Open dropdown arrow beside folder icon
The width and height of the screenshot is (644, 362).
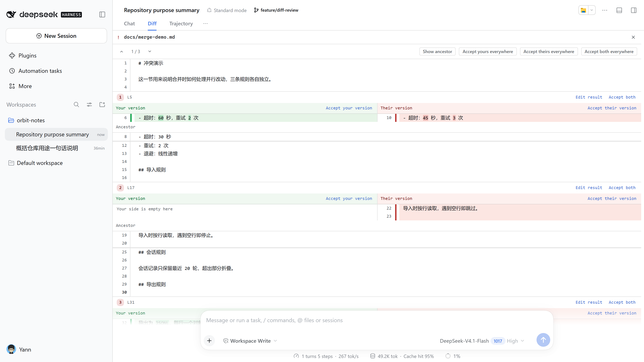pos(591,10)
